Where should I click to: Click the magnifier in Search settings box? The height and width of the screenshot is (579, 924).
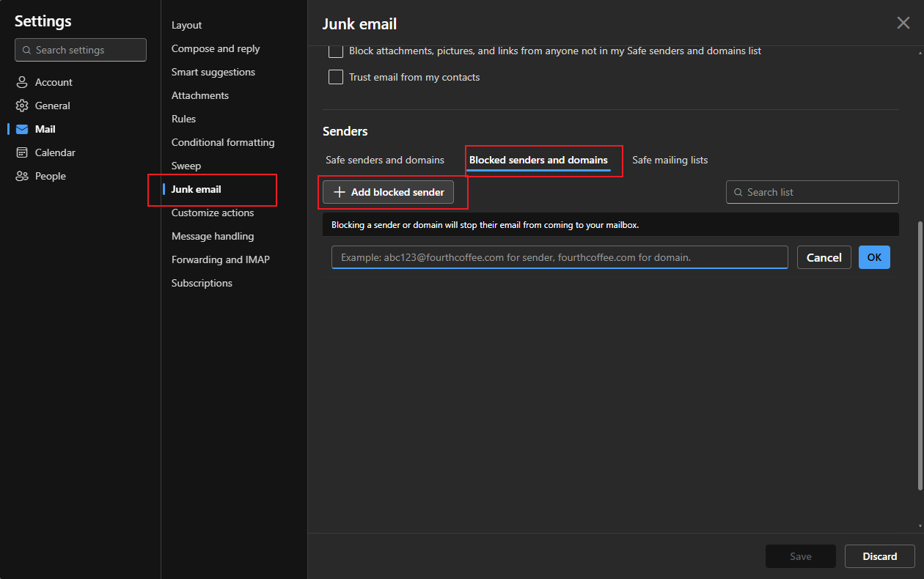27,50
